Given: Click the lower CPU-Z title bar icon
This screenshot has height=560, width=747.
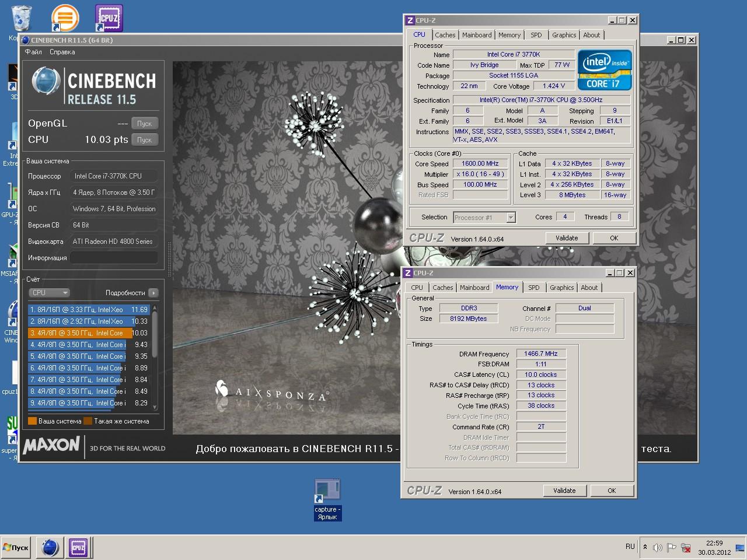Looking at the screenshot, I should point(408,273).
